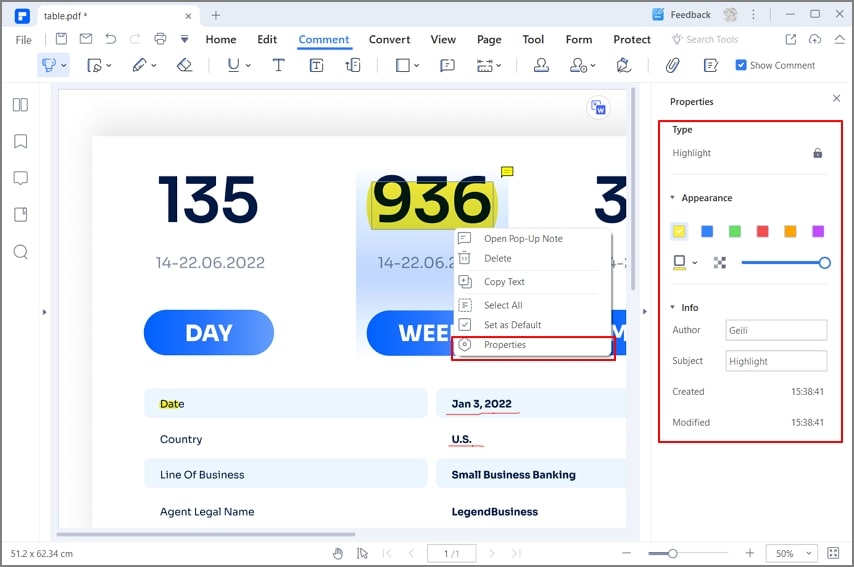Select the Typewriter text comment tool
The width and height of the screenshot is (854, 567).
pos(278,65)
